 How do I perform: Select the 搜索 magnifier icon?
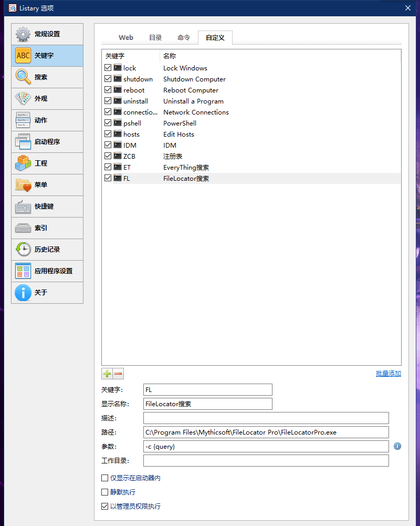tap(23, 77)
